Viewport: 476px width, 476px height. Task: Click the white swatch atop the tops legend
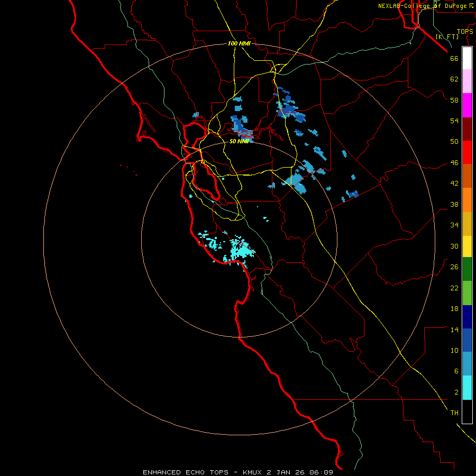click(467, 58)
